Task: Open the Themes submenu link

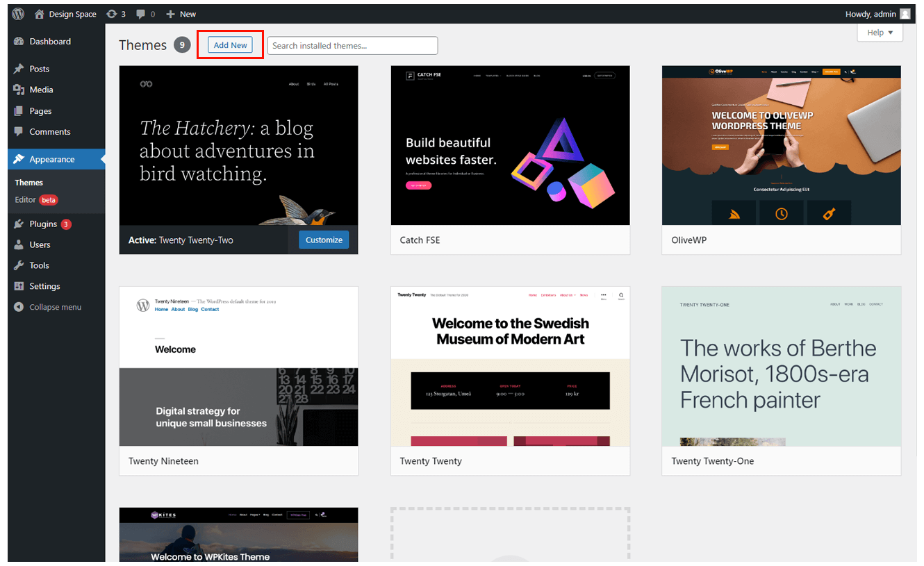Action: tap(29, 183)
